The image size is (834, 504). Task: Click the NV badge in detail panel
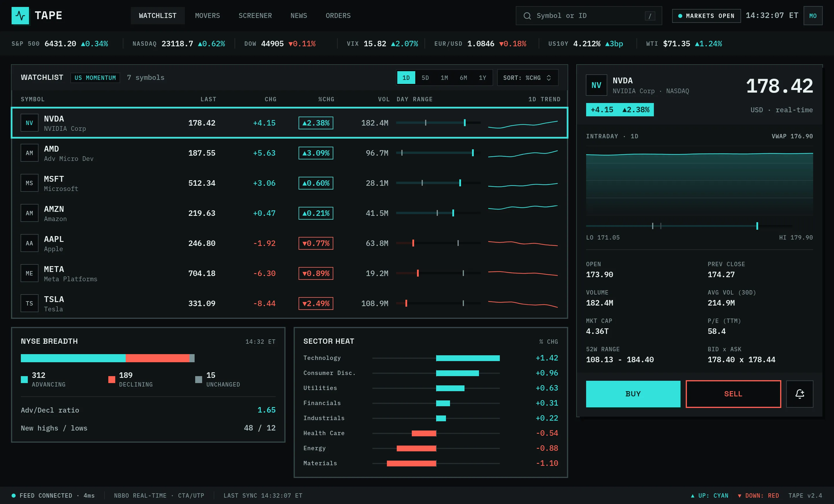point(596,85)
